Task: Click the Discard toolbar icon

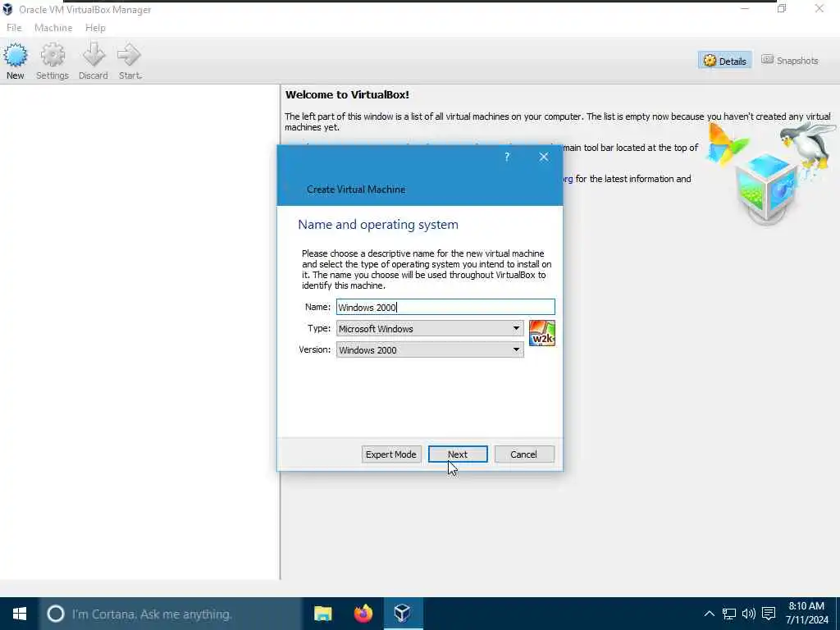Action: (94, 61)
